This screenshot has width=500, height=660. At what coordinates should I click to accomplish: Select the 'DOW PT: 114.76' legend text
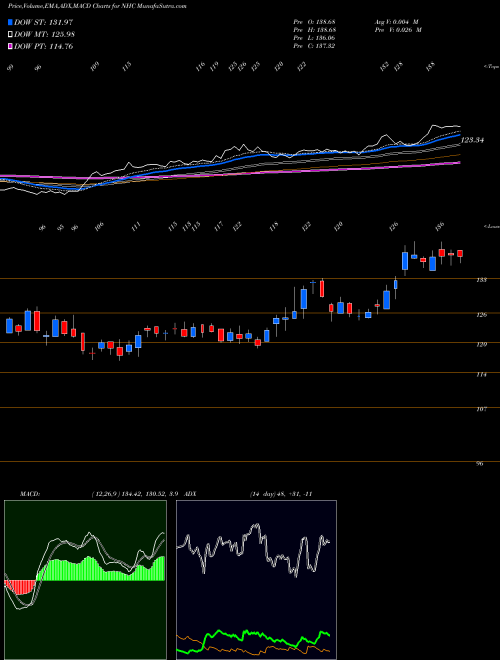point(44,47)
